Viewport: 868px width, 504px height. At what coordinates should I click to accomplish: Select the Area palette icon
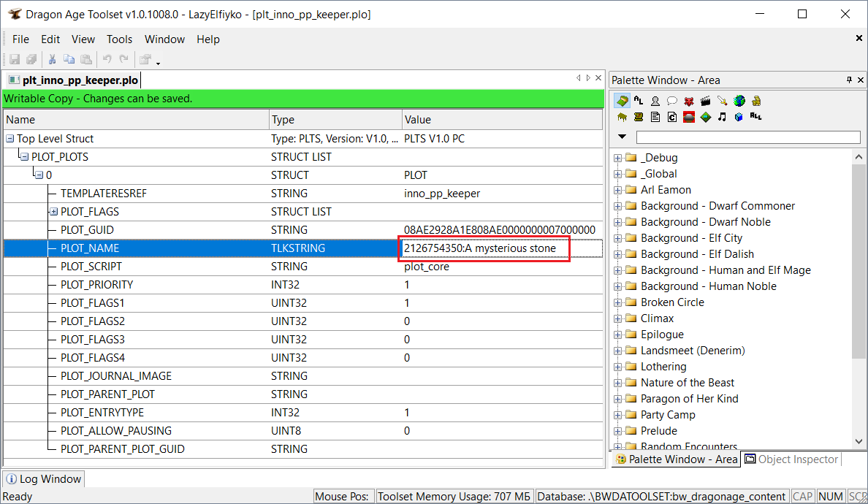(x=623, y=101)
